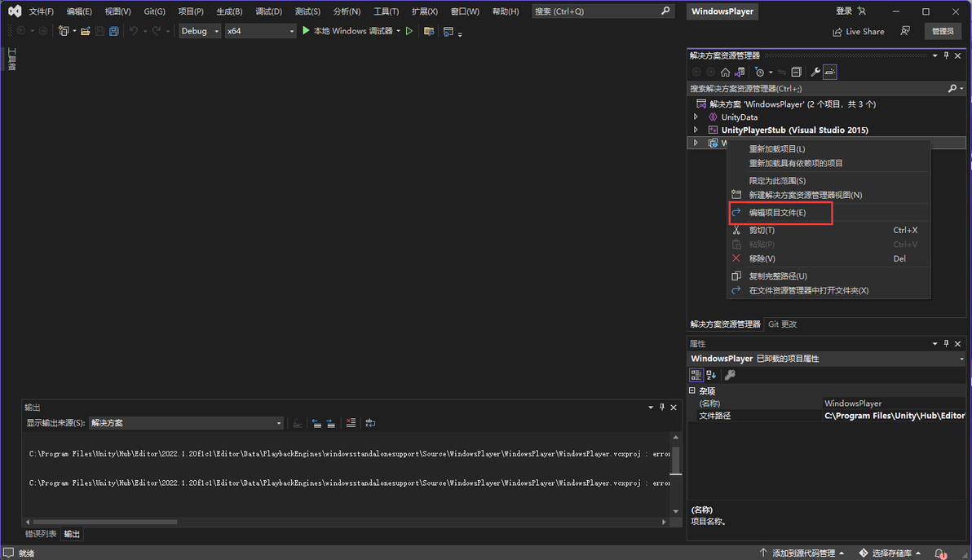This screenshot has width=972, height=560.
Task: Go to previous message in output
Action: click(x=316, y=423)
